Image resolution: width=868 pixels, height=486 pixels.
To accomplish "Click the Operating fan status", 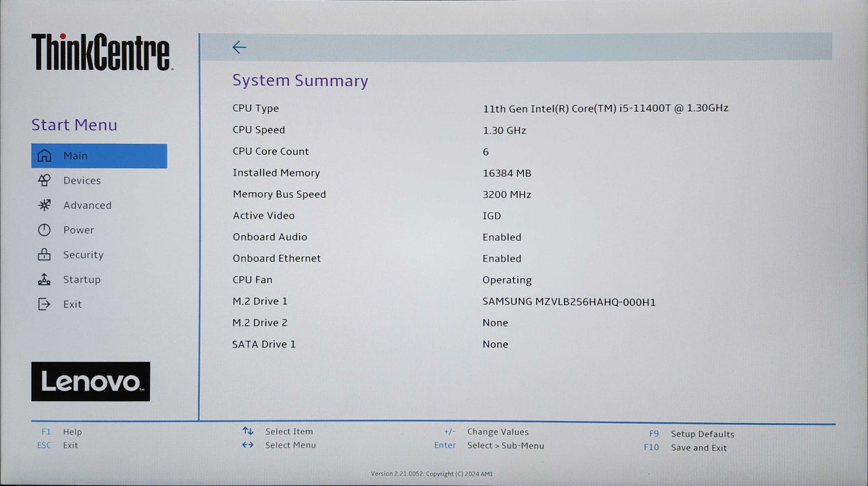I will tap(508, 280).
